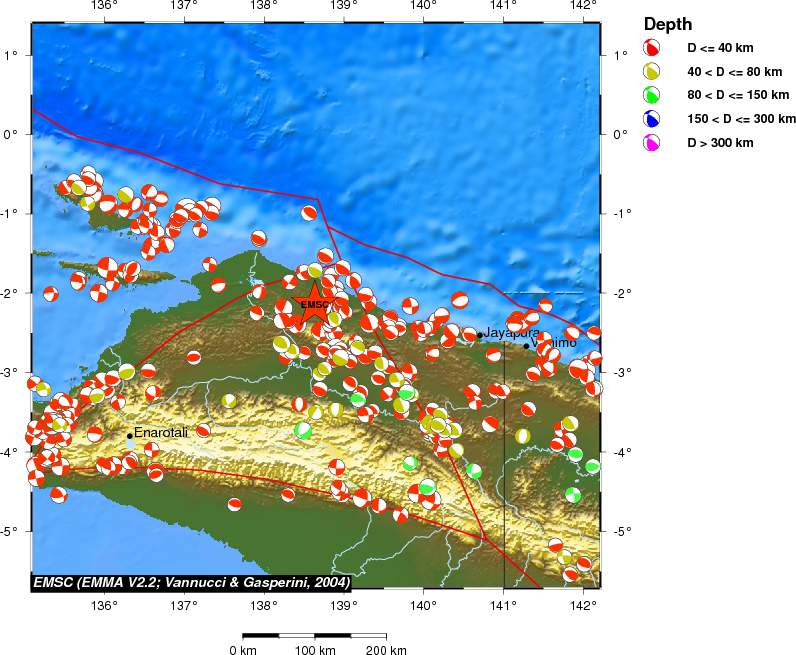This screenshot has height=655, width=796.
Task: Select the Vanimo city label
Action: [x=556, y=343]
